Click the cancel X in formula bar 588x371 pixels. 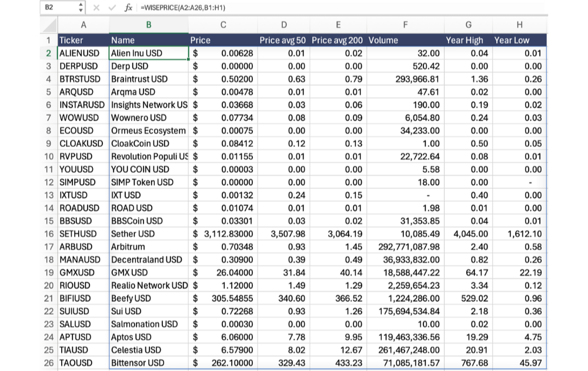point(96,8)
